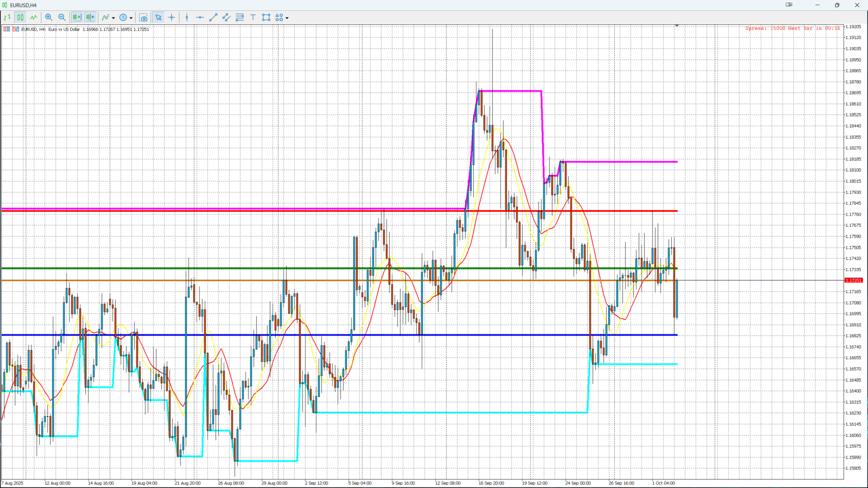Image resolution: width=868 pixels, height=488 pixels.
Task: Draw a vertical line
Action: point(187,17)
